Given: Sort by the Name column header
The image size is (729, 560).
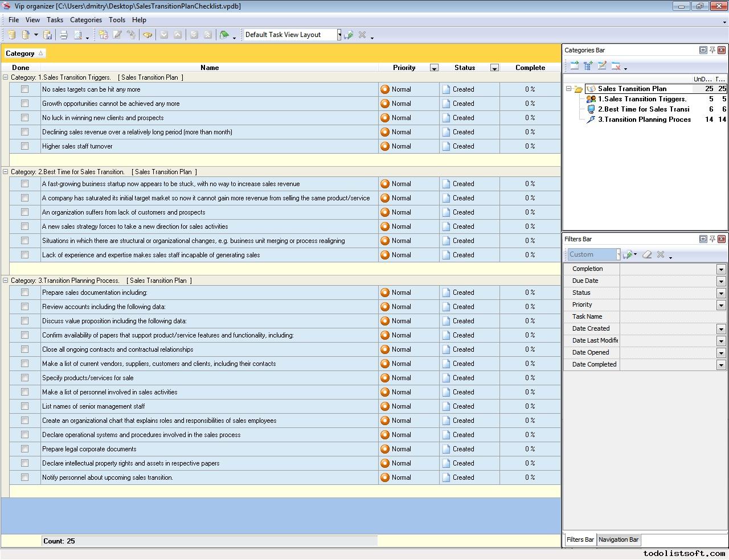Looking at the screenshot, I should click(209, 68).
